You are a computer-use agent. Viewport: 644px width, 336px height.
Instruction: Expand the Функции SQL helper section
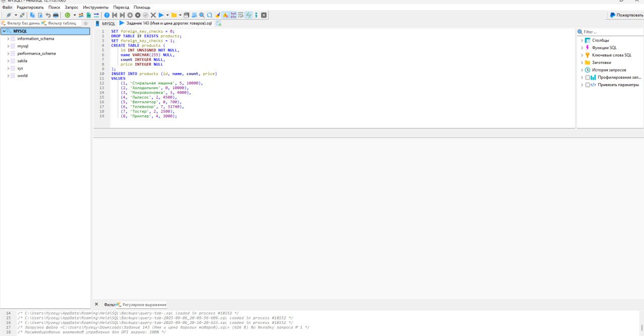tap(582, 48)
